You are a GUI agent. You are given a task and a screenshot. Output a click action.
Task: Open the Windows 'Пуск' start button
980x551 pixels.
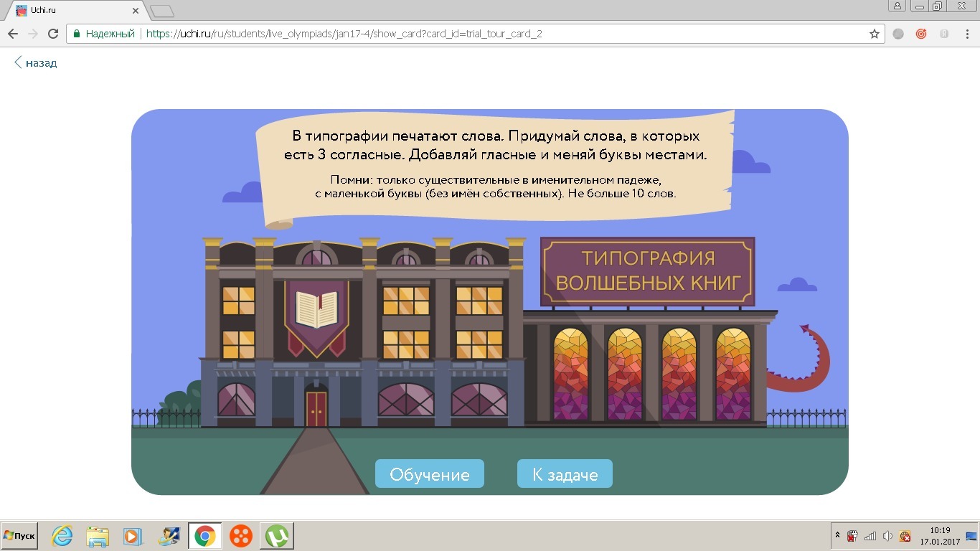[x=19, y=536]
